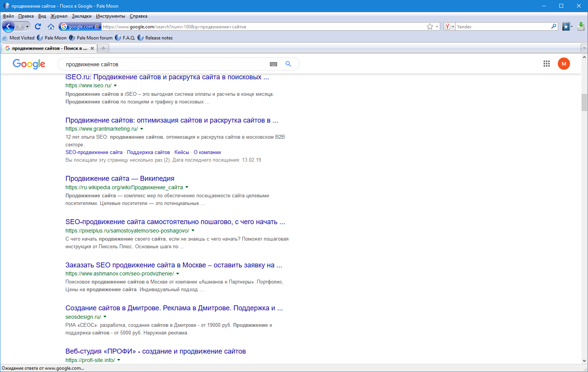Go back with the Back arrow button
Screen dimensions: 588x372
click(8, 26)
